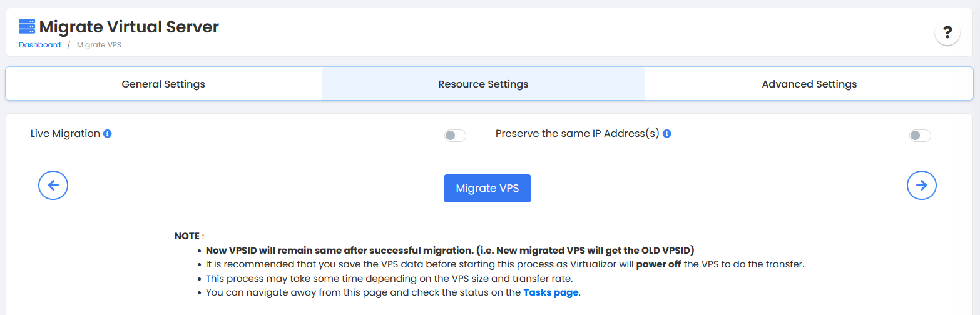980x315 pixels.
Task: Go back using the left arrow button
Action: click(53, 185)
